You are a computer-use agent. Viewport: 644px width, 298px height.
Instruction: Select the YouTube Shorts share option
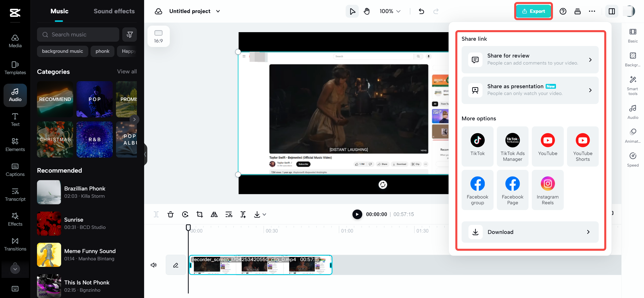(583, 146)
